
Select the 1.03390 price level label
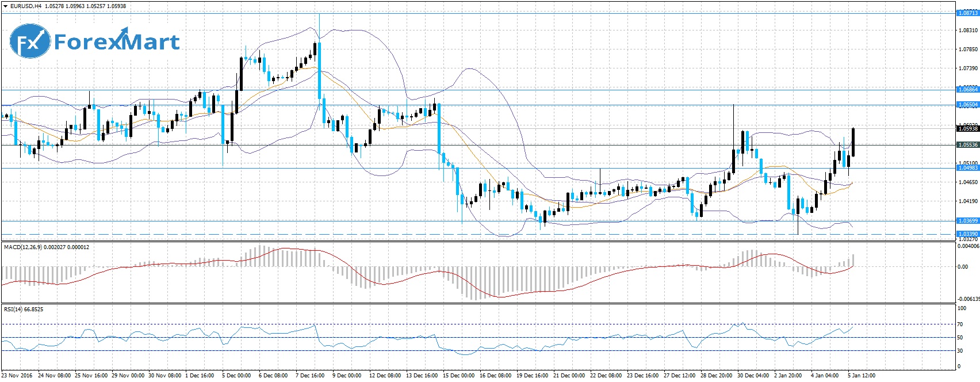coord(967,234)
